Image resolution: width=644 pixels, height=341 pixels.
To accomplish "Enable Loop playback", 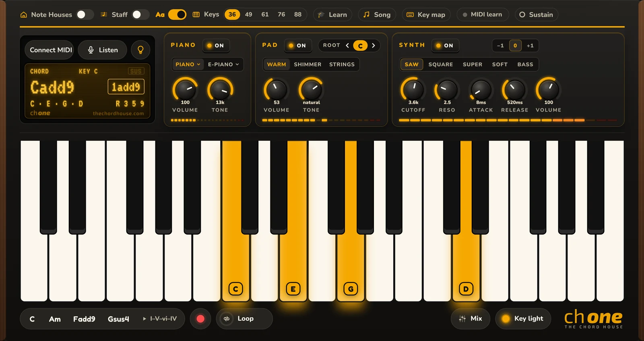I will (x=244, y=318).
